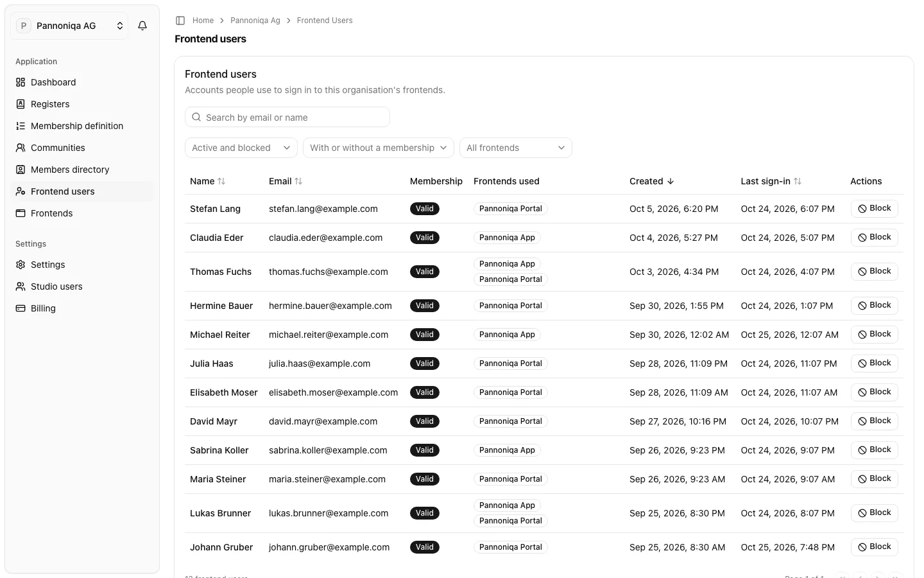924x578 pixels.
Task: Open Dashboard in the sidebar
Action: 82,82
